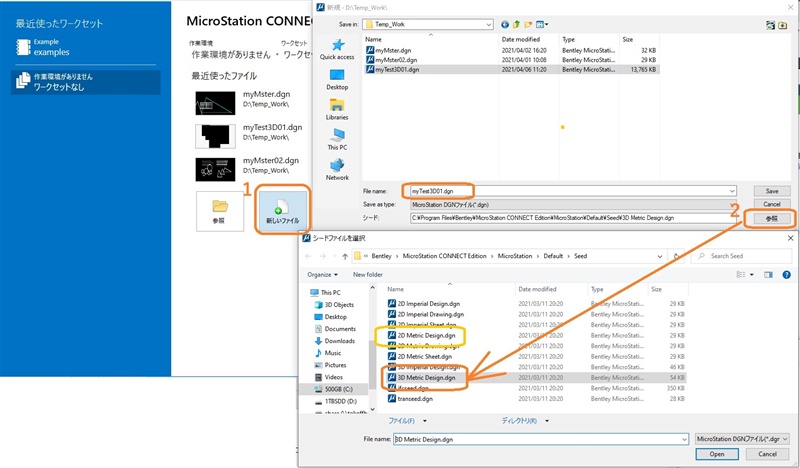The image size is (800, 468).
Task: Click Cancel in the save dialog
Action: pos(772,204)
